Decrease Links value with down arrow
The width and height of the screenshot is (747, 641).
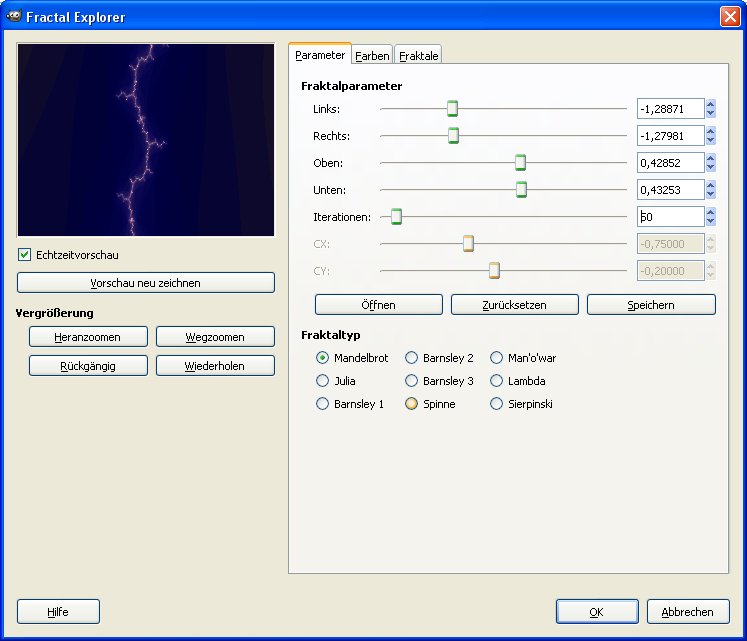[711, 113]
